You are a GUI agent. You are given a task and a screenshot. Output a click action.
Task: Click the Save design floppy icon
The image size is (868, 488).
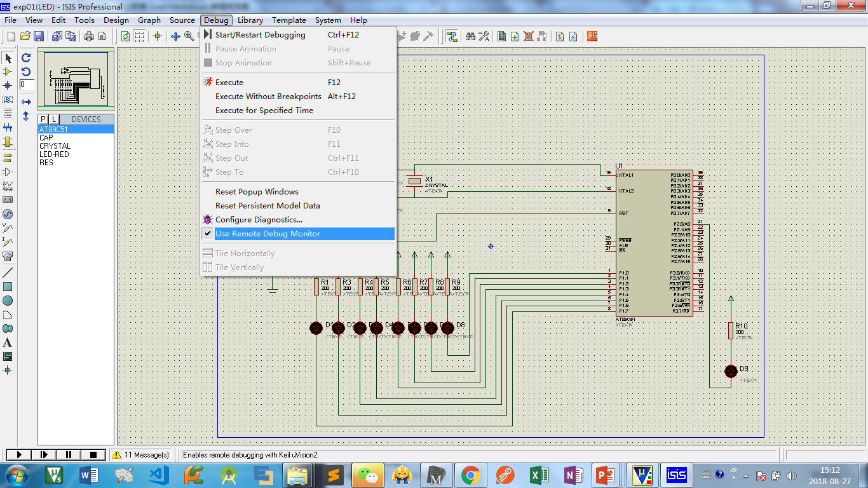[x=39, y=36]
